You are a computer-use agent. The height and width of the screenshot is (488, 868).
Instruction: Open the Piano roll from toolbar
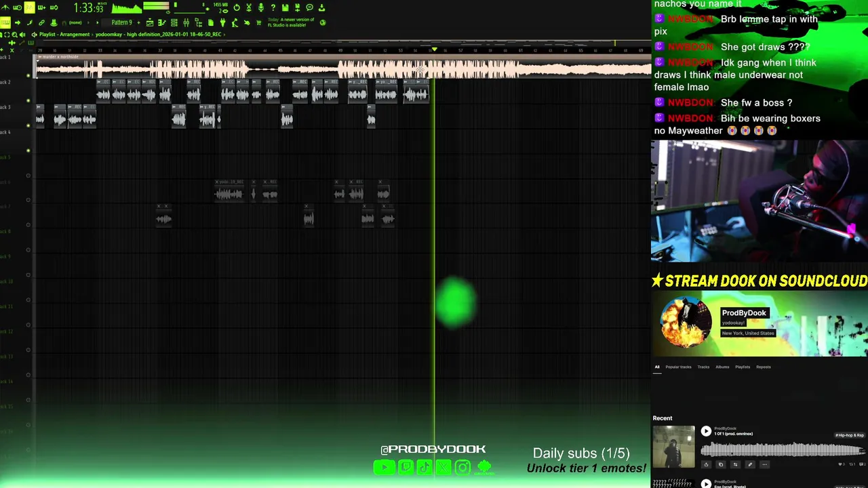point(161,22)
